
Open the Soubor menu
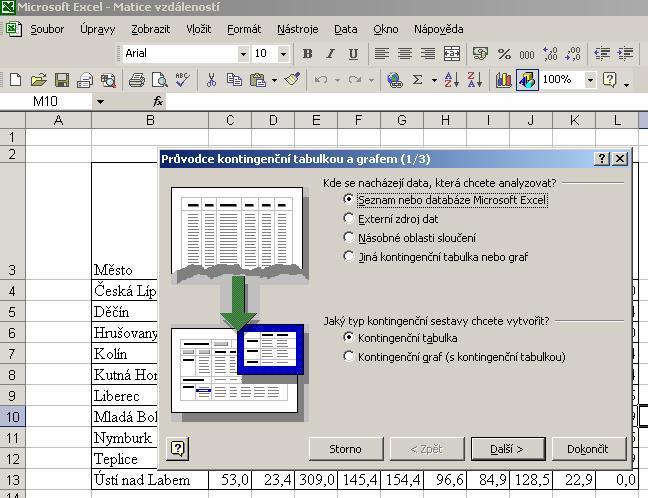point(47,29)
